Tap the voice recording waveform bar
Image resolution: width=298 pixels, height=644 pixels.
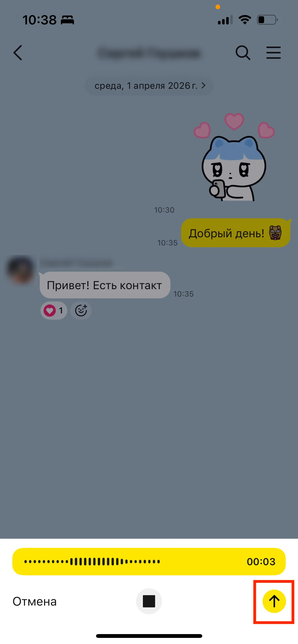pos(149,562)
